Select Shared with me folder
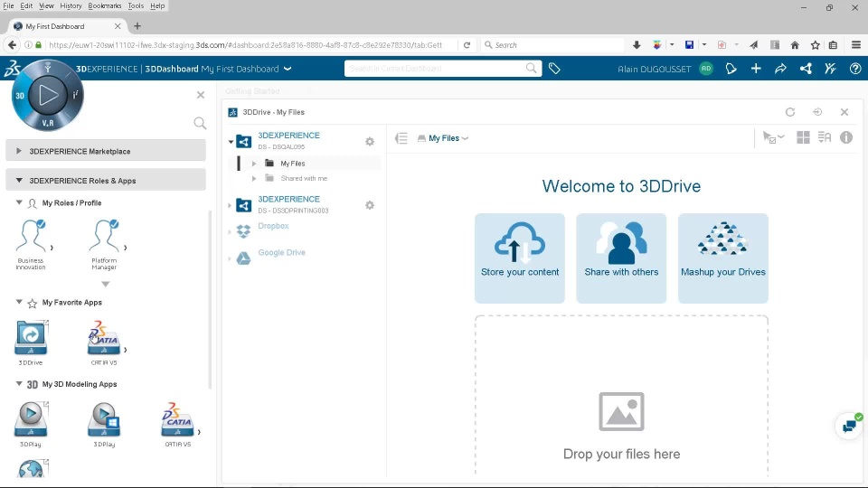Viewport: 868px width, 488px height. point(304,178)
